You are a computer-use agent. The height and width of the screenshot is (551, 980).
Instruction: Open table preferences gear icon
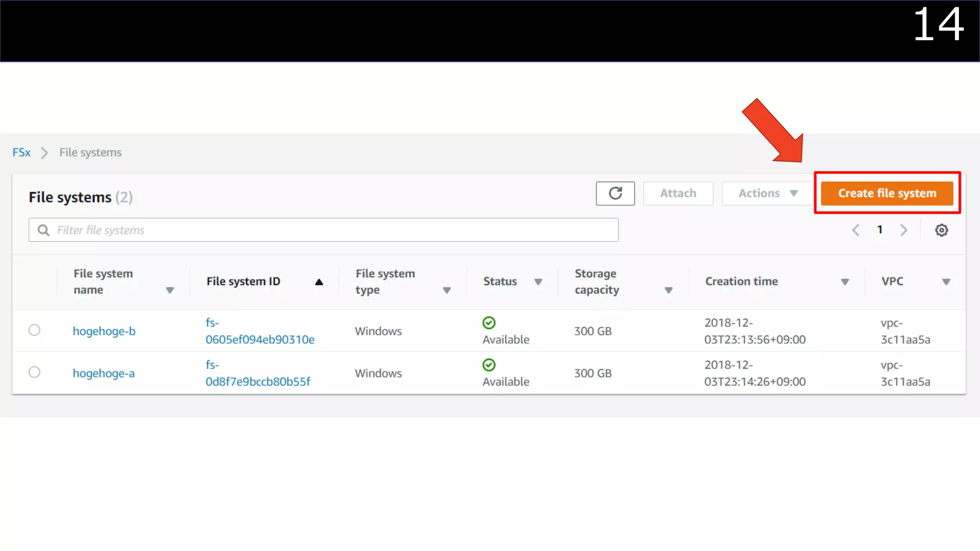[941, 230]
